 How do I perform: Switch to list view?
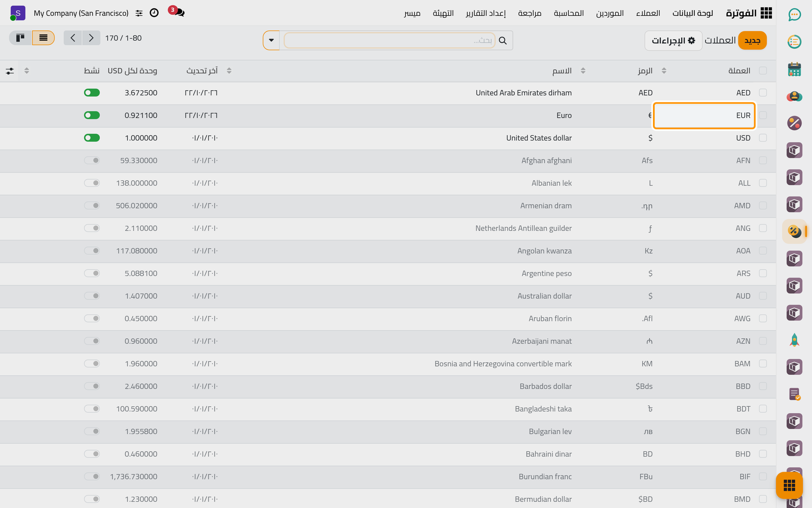pyautogui.click(x=43, y=38)
